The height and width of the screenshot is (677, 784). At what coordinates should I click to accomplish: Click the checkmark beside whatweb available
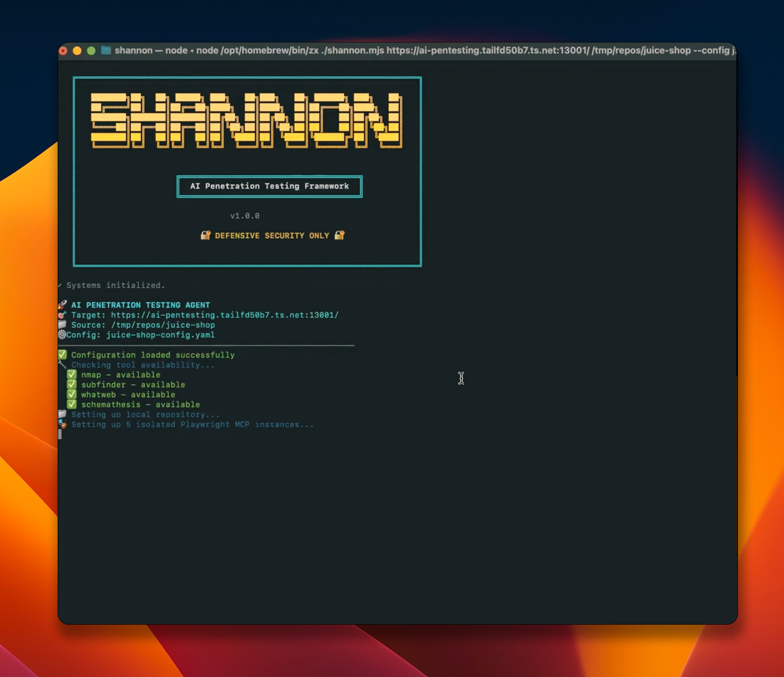tap(72, 394)
